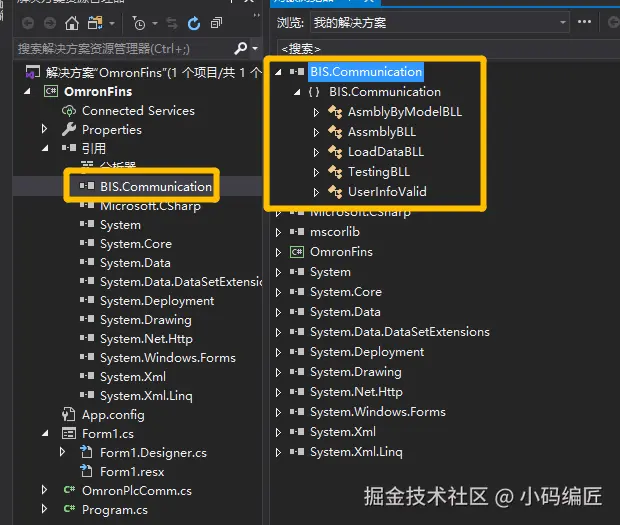Image resolution: width=620 pixels, height=525 pixels.
Task: Collapse the BIS.Communication namespace node
Action: pyautogui.click(x=297, y=92)
